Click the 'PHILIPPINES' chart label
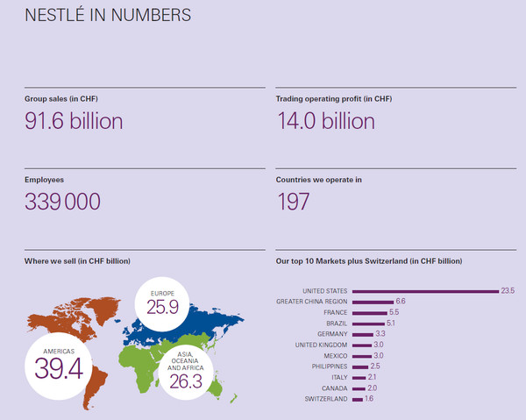This screenshot has width=526, height=420. point(330,367)
